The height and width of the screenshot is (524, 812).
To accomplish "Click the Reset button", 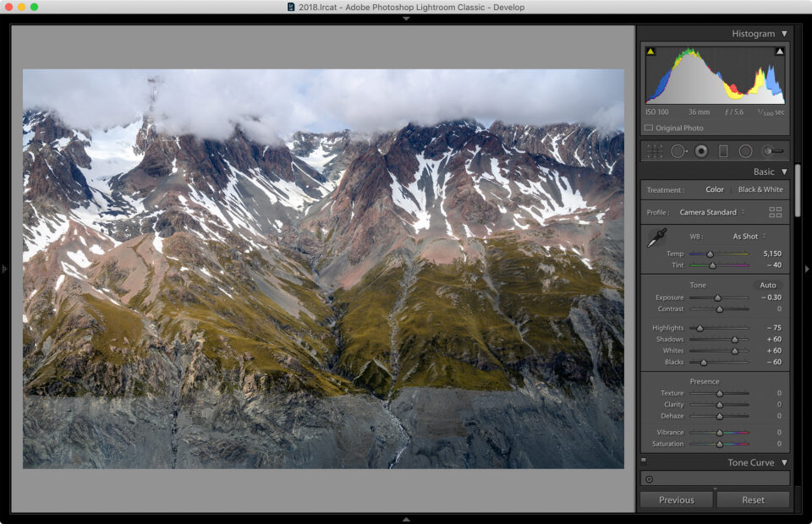I will coord(753,499).
